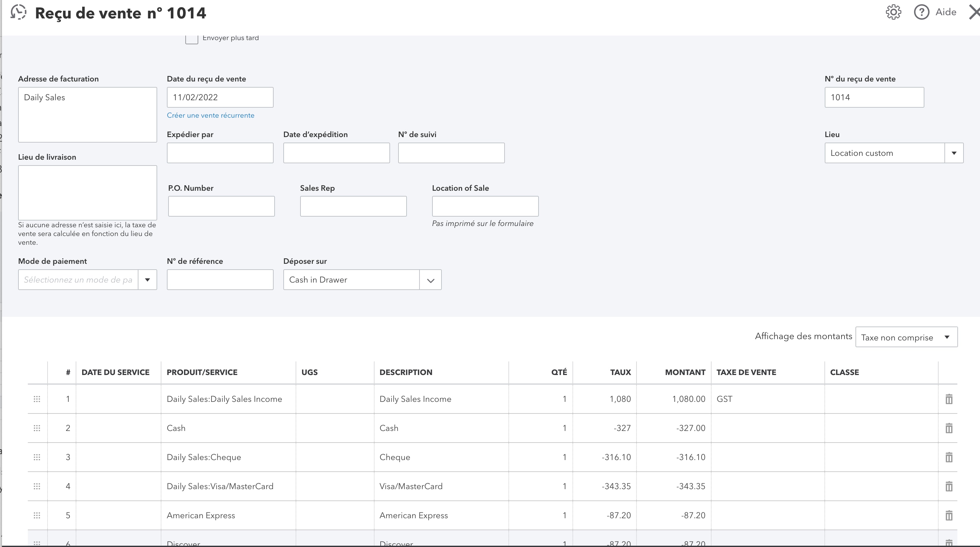Delete the Cheque line item

pyautogui.click(x=949, y=457)
